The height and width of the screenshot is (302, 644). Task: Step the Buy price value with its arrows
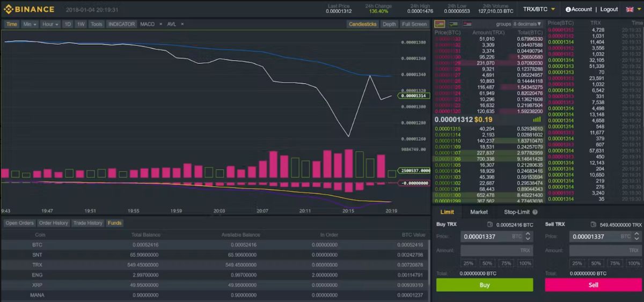click(x=528, y=236)
